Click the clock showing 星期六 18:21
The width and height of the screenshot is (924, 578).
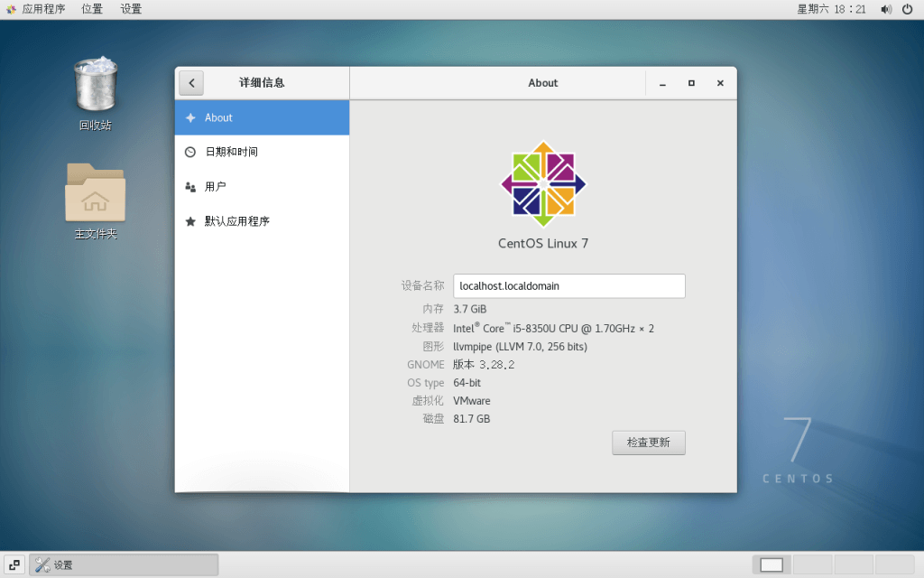[831, 9]
